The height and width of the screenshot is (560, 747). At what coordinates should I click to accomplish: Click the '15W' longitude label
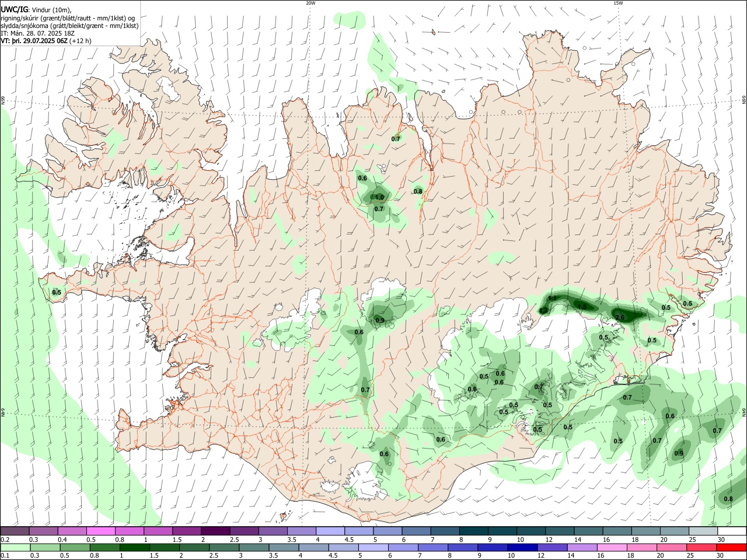click(x=618, y=3)
